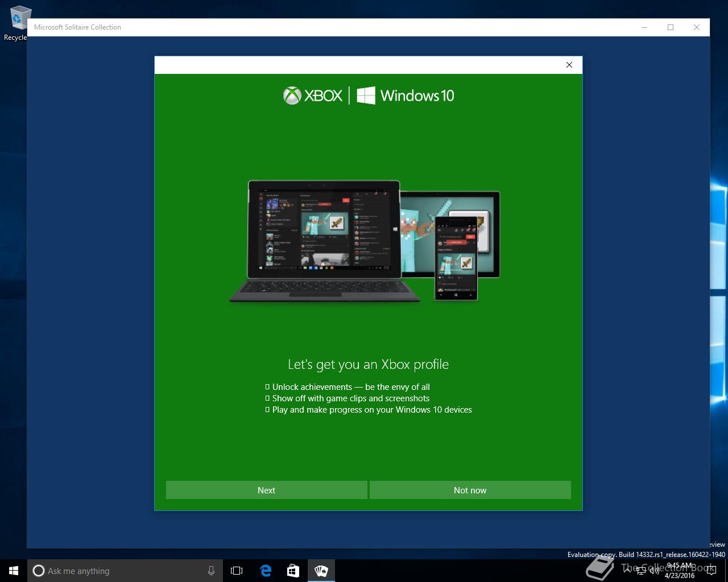Click the Cortana search box
The width and height of the screenshot is (728, 582).
[125, 571]
